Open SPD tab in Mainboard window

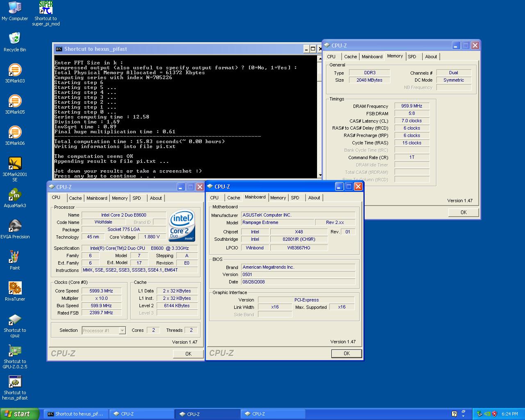click(x=295, y=198)
